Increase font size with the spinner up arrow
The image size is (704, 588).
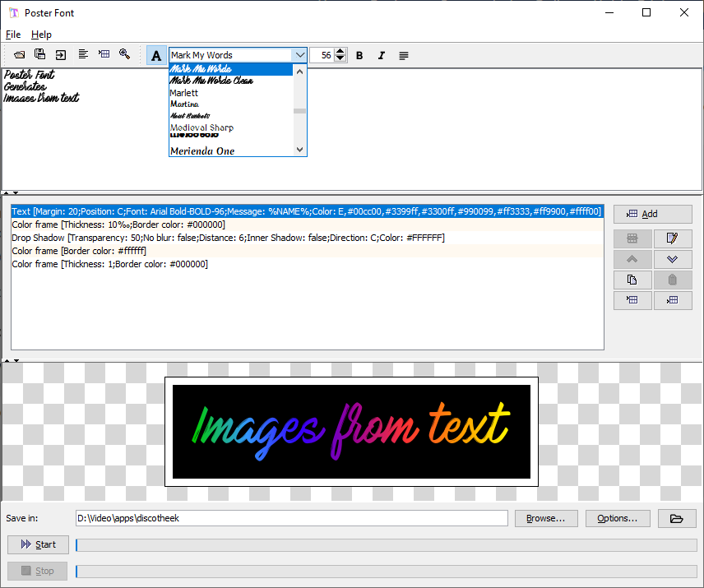tap(340, 51)
